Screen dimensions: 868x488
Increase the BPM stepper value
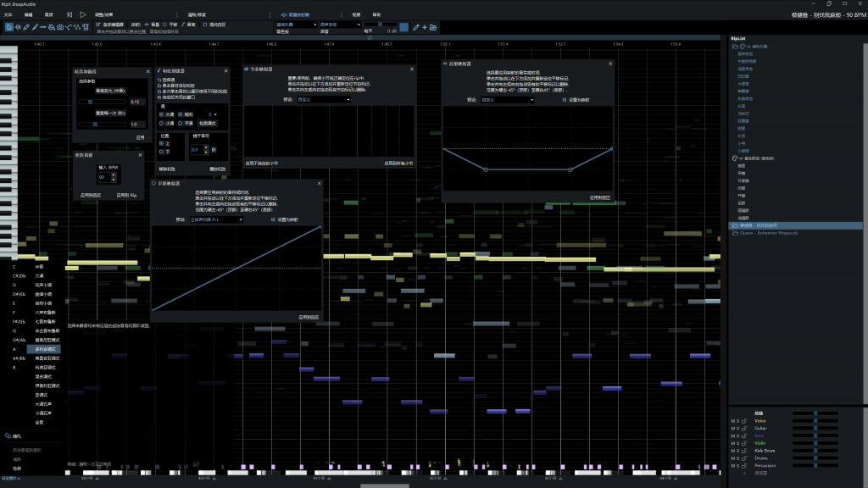[114, 175]
